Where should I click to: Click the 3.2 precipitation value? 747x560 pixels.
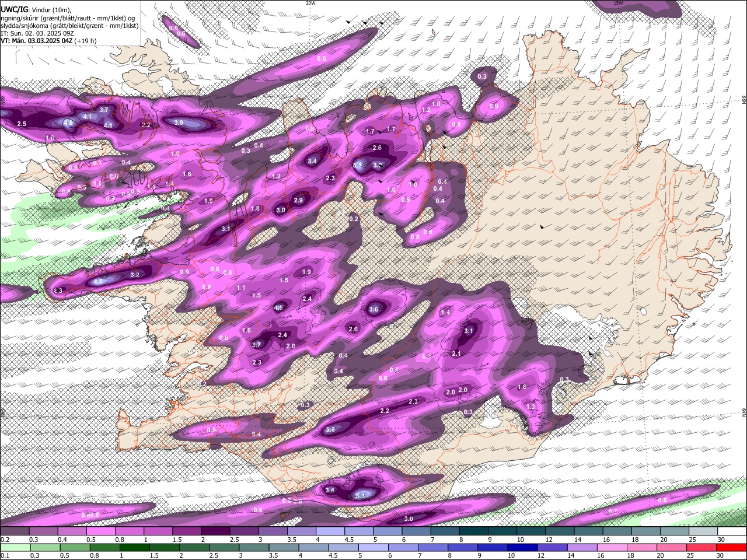point(135,275)
